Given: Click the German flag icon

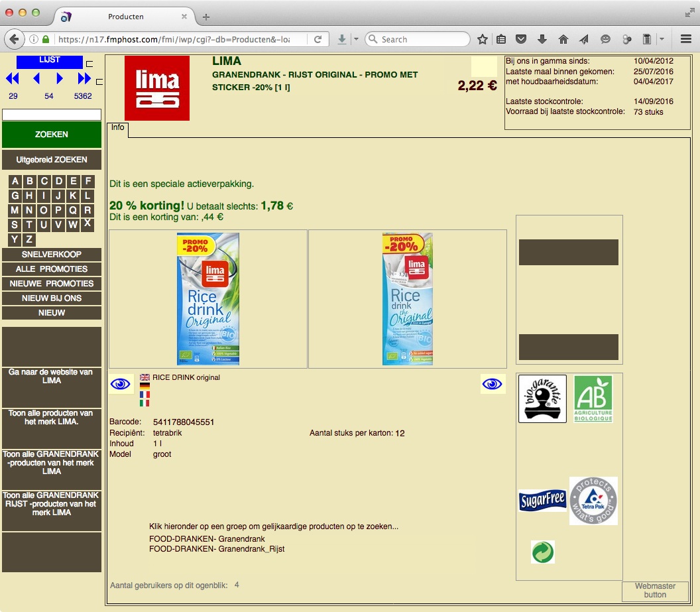Looking at the screenshot, I should (145, 386).
